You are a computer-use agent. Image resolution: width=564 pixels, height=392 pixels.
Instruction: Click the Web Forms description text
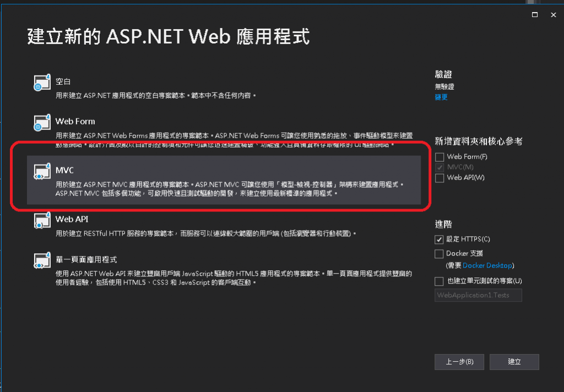point(234,140)
